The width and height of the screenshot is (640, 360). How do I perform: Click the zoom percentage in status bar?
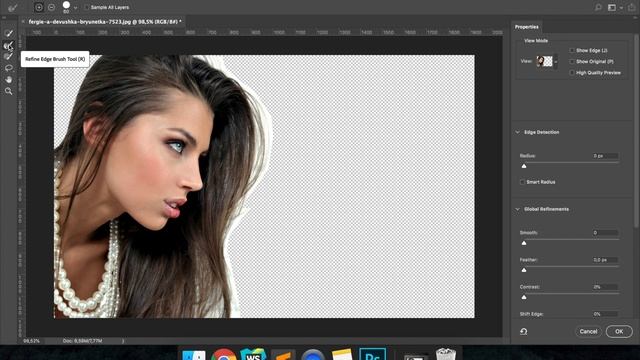[x=32, y=341]
